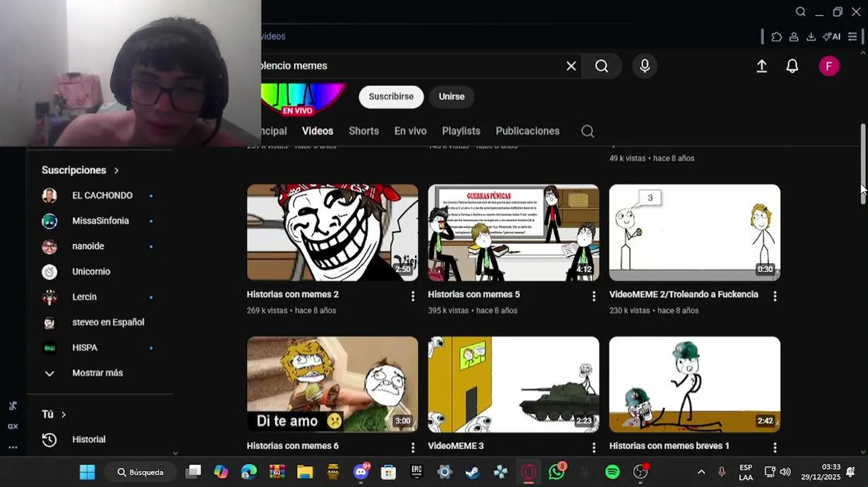Click the Suscribirse button

[x=391, y=97]
